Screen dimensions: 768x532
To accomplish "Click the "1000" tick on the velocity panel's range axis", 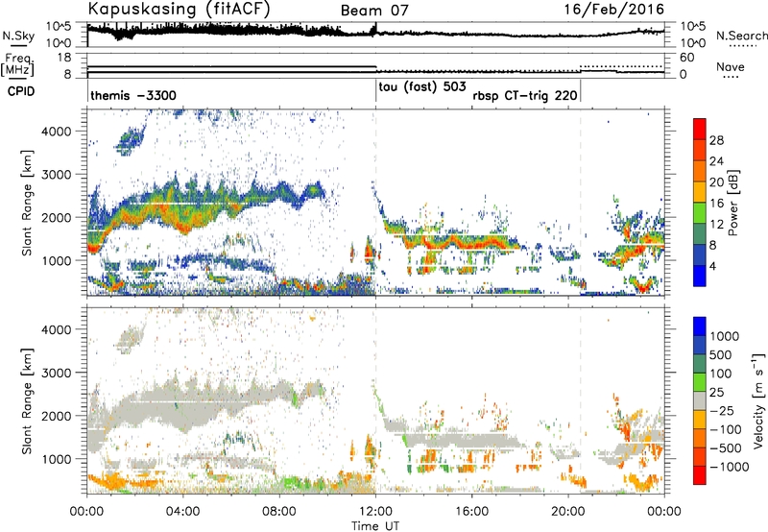I will click(x=57, y=459).
